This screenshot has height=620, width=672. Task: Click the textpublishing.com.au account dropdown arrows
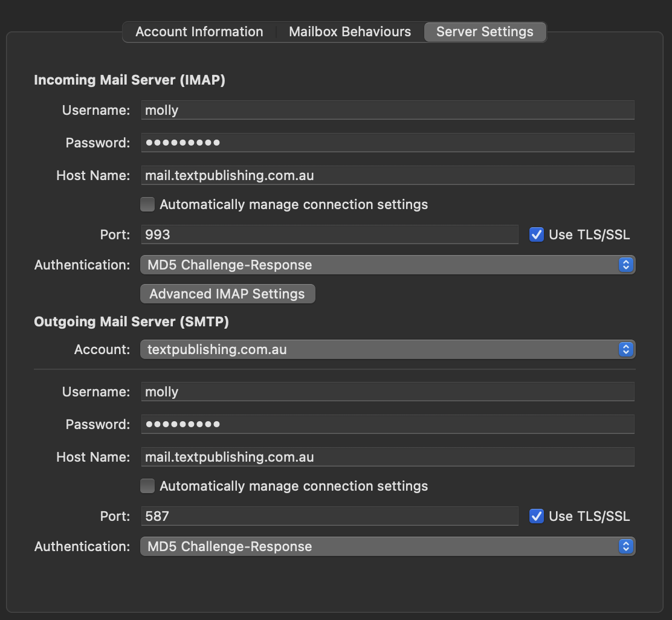click(x=626, y=349)
